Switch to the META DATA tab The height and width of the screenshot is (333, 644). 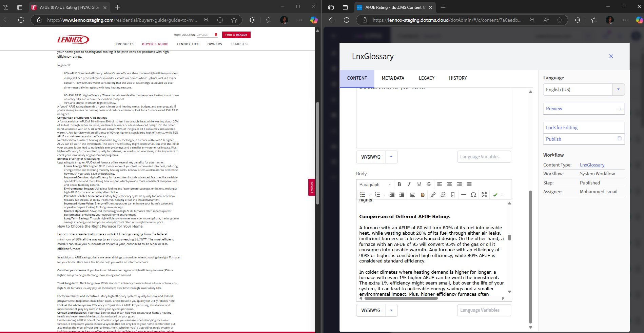393,78
